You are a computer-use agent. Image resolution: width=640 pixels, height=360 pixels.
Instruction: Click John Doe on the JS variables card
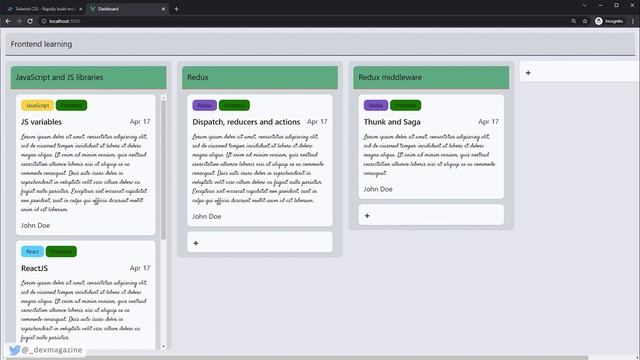[x=36, y=225]
